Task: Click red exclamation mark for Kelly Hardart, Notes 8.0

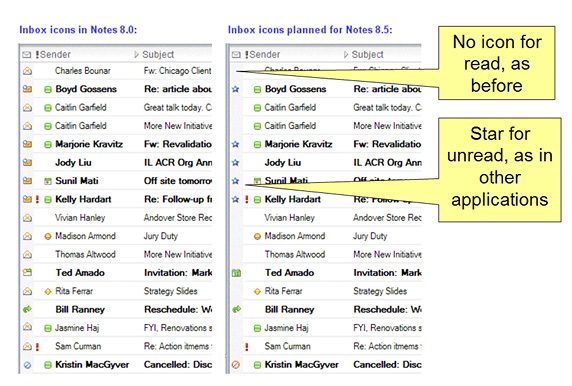Action: pyautogui.click(x=37, y=199)
